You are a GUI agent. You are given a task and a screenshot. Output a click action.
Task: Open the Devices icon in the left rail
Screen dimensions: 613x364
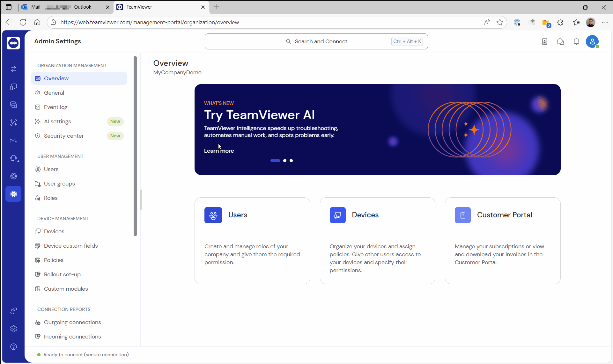pyautogui.click(x=13, y=87)
